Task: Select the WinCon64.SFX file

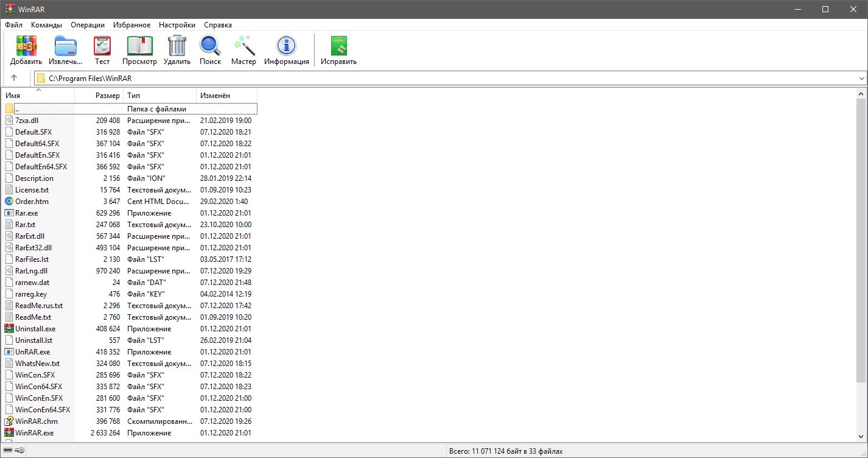Action: (38, 386)
